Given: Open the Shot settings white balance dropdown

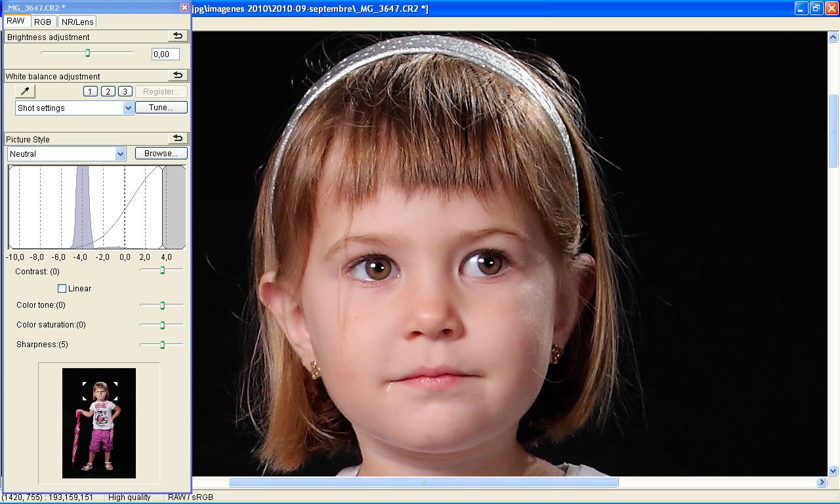Looking at the screenshot, I should coord(128,108).
